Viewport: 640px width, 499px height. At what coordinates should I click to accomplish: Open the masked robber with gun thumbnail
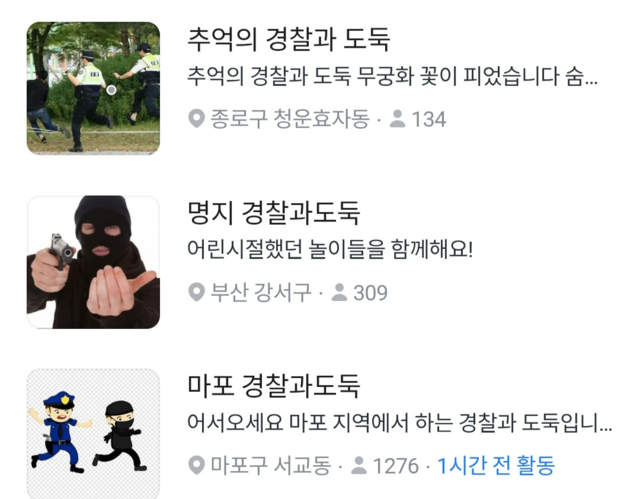pyautogui.click(x=93, y=262)
